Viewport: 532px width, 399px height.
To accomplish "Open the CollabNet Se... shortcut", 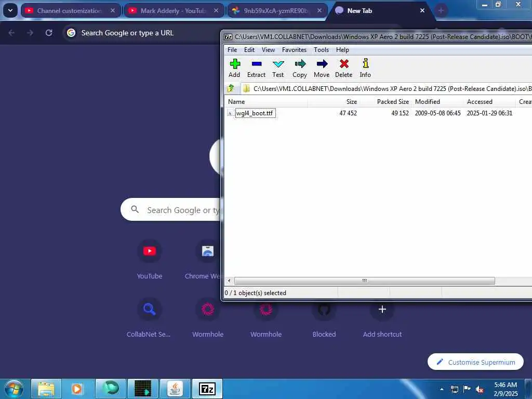I will point(149,318).
